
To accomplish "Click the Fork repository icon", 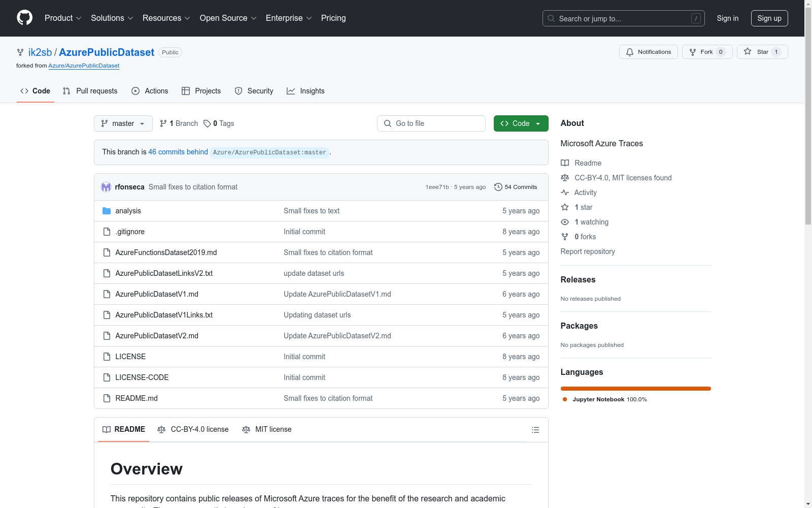I will tap(693, 52).
